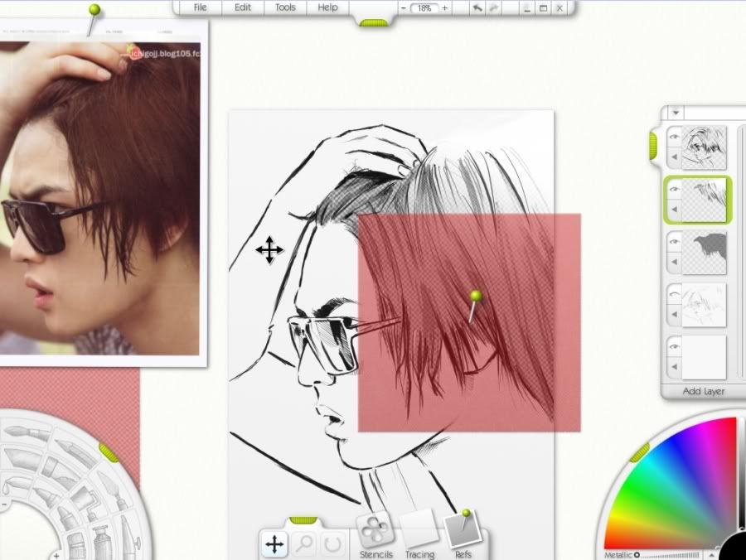
Task: Collapse the color picker using its green tab
Action: tap(639, 452)
